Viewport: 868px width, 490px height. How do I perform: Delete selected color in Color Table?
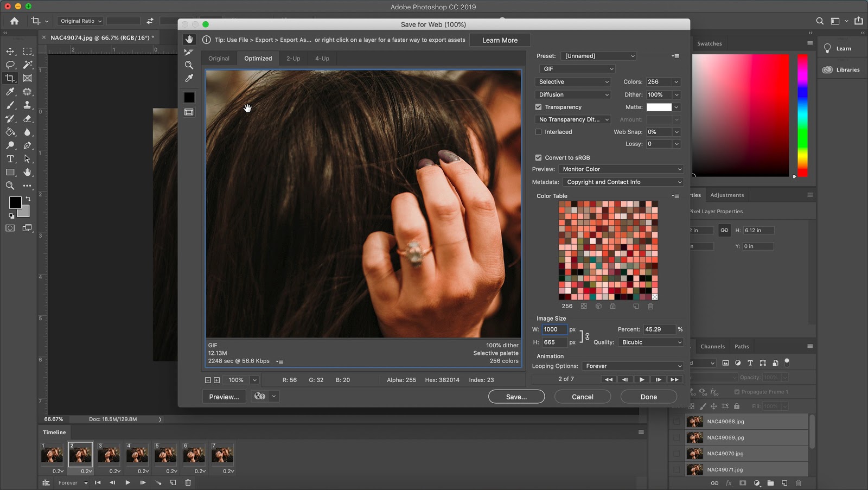(650, 306)
